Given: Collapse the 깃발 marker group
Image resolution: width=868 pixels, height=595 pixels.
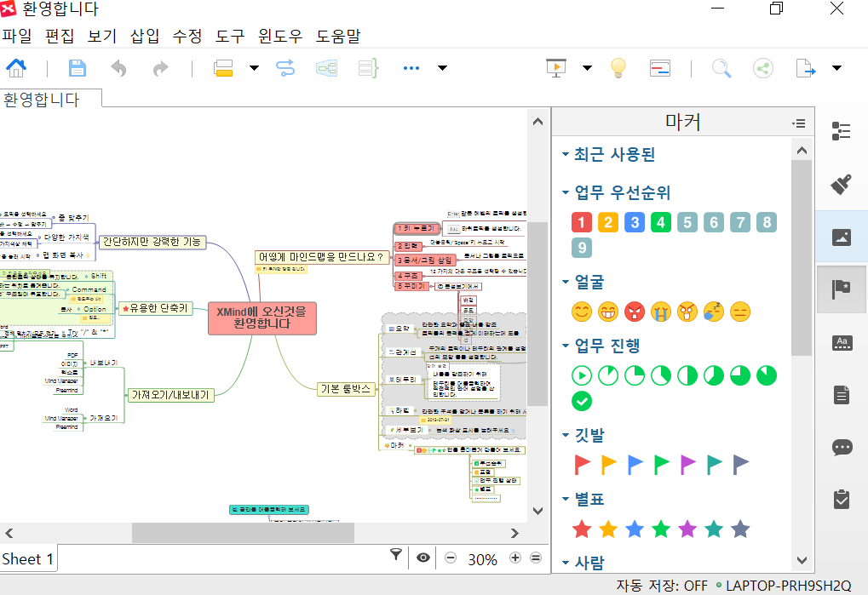Looking at the screenshot, I should pyautogui.click(x=566, y=435).
